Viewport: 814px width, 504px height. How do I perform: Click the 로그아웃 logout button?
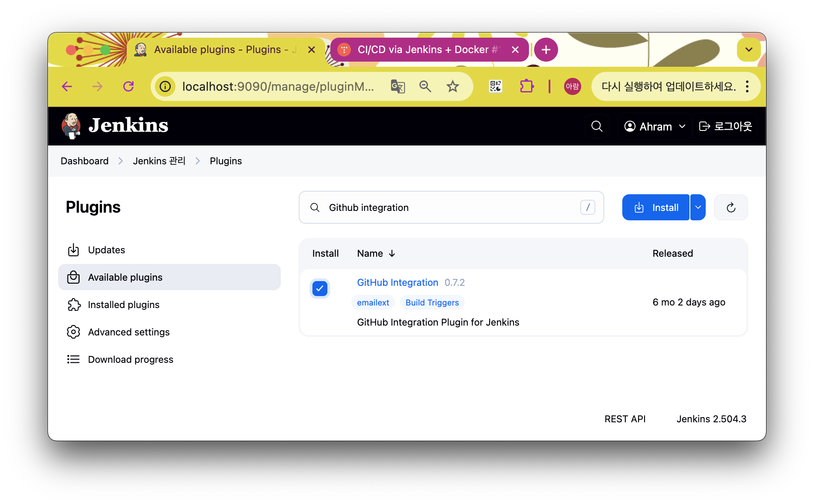pyautogui.click(x=725, y=126)
